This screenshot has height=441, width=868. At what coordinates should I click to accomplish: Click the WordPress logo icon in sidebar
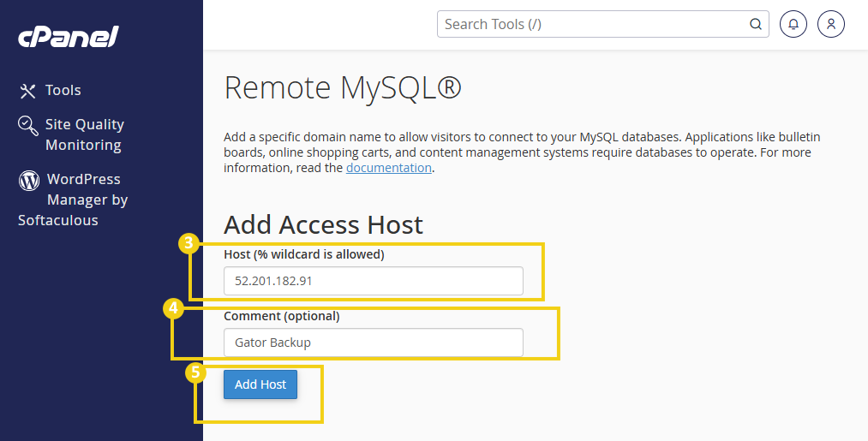[29, 181]
